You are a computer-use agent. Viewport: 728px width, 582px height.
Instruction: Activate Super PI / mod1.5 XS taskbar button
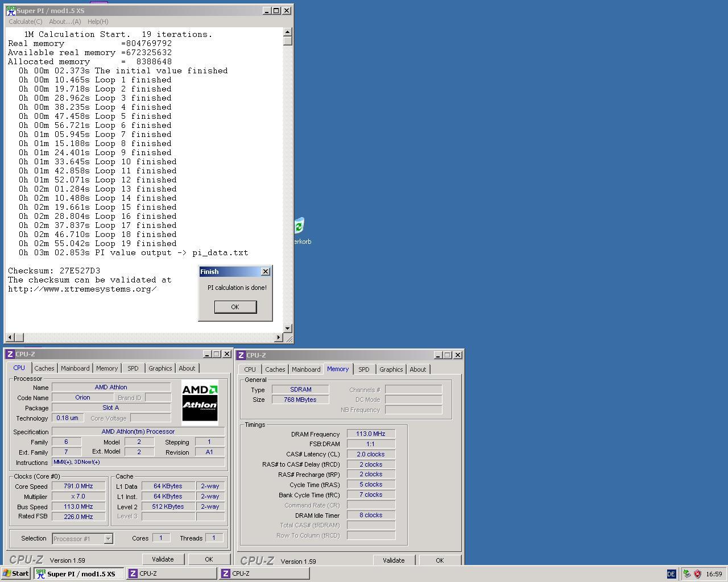(x=78, y=573)
